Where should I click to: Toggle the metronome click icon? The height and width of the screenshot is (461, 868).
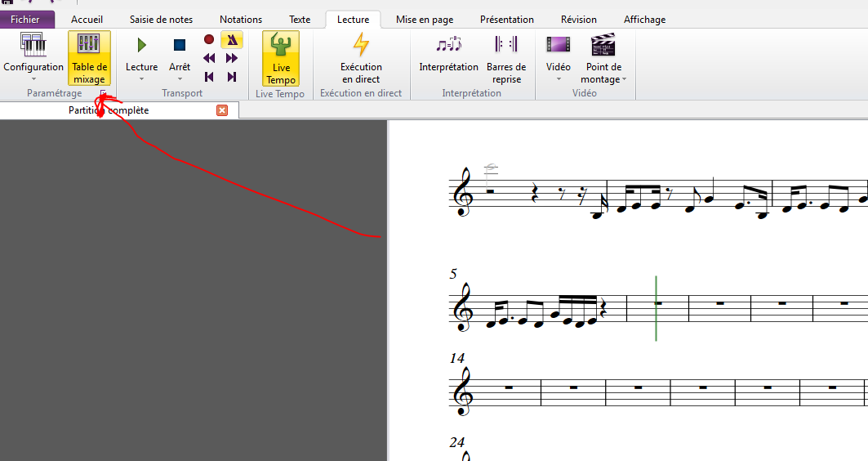(x=232, y=39)
